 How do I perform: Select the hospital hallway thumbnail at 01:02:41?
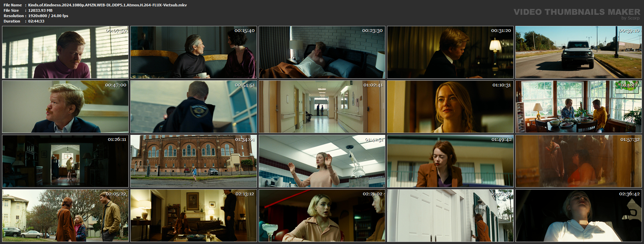pos(322,107)
